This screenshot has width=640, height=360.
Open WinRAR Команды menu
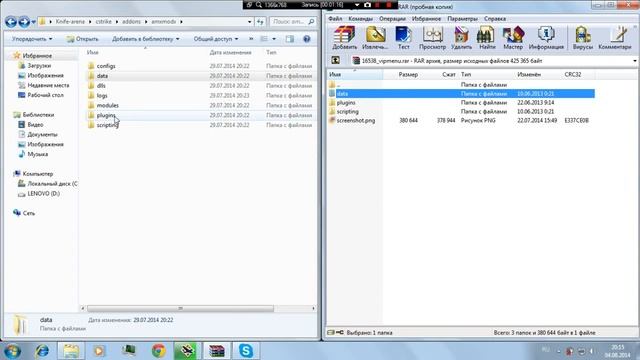coord(360,19)
